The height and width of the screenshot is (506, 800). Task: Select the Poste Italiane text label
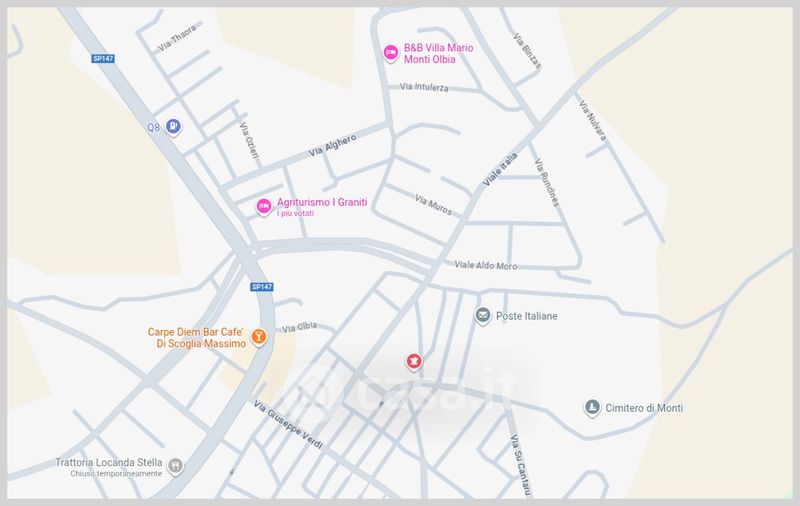click(527, 316)
